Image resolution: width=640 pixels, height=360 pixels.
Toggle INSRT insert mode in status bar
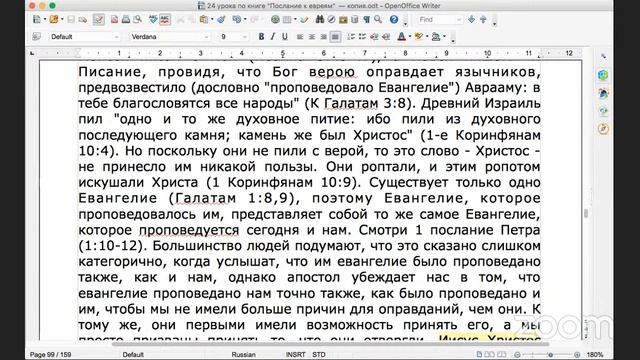[296, 354]
